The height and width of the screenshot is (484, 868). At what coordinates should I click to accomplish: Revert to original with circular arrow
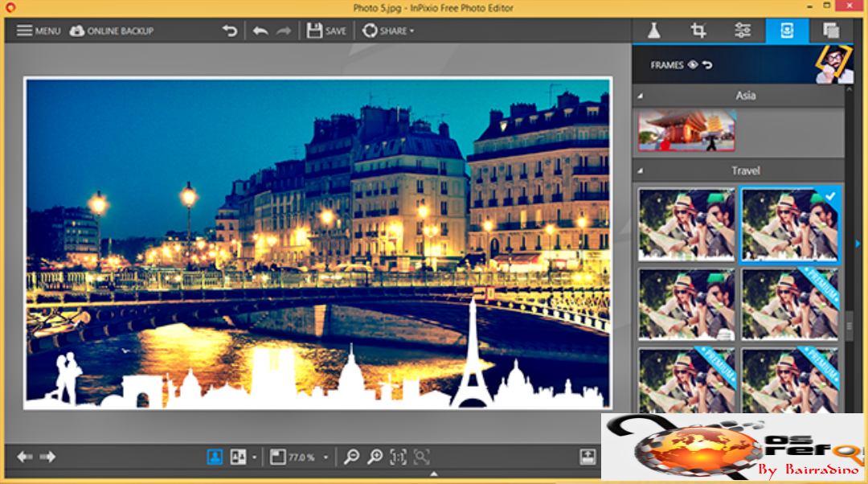230,31
